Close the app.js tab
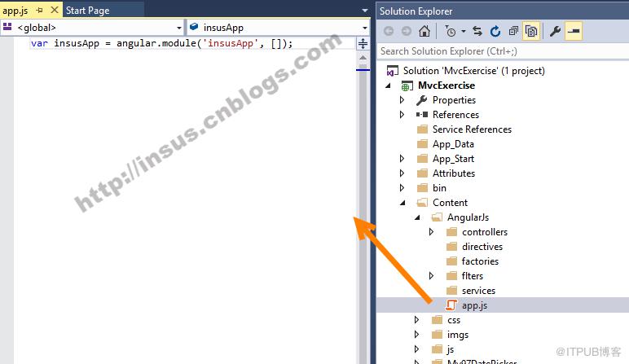 click(x=55, y=10)
